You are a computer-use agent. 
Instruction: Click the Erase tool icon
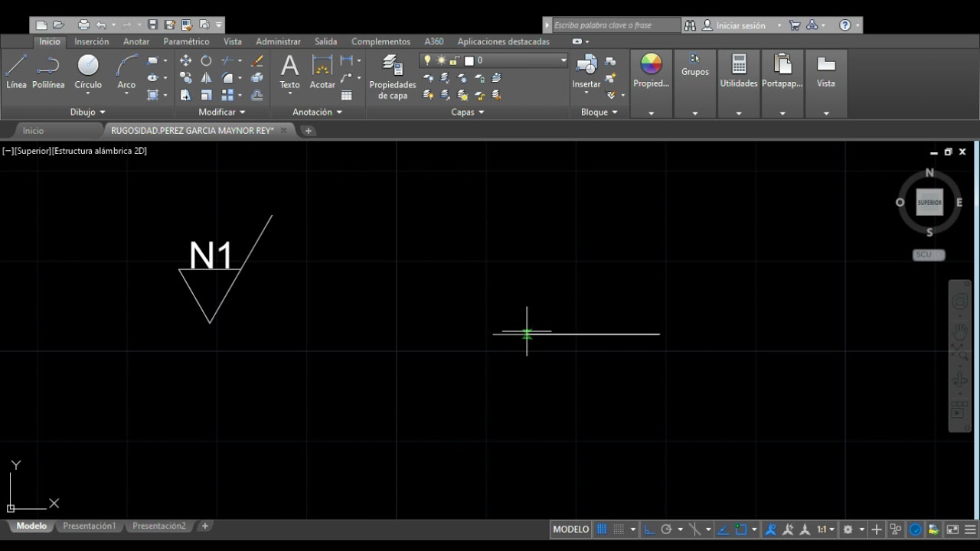257,60
